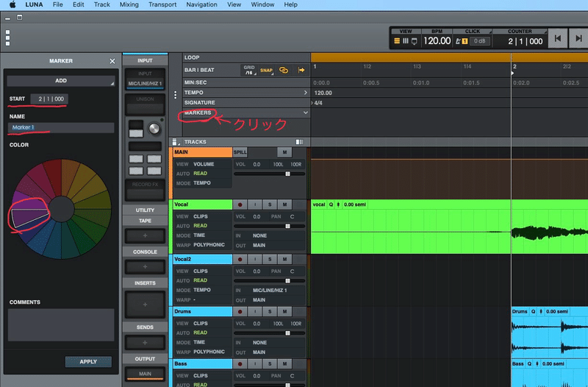Open the Navigation menu

[201, 4]
